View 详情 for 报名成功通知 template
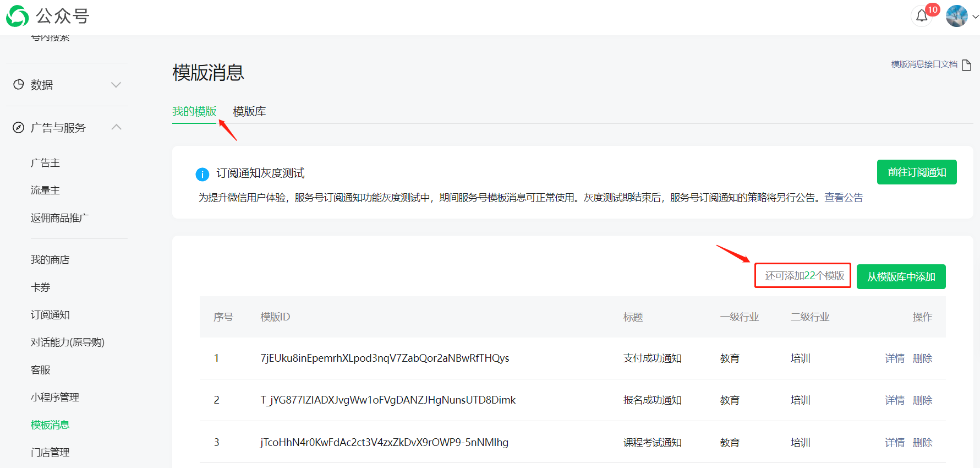Viewport: 980px width, 468px height. (x=895, y=400)
